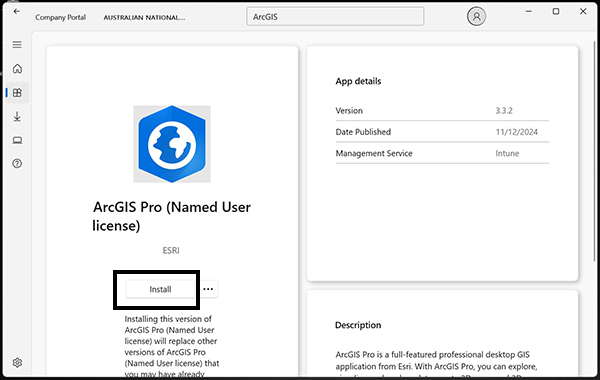Go back using the back arrow

pyautogui.click(x=16, y=11)
